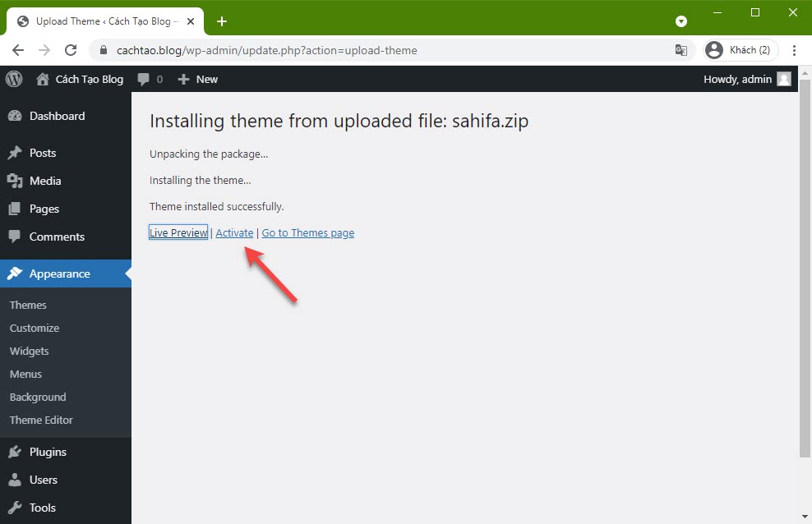812x524 pixels.
Task: Select the Upload Theme browser tab
Action: pos(105,21)
